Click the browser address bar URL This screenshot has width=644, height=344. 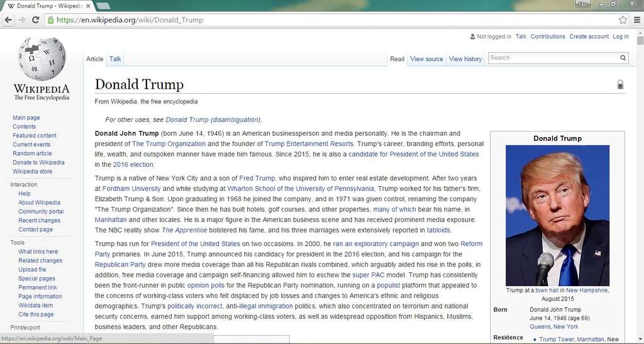[130, 19]
